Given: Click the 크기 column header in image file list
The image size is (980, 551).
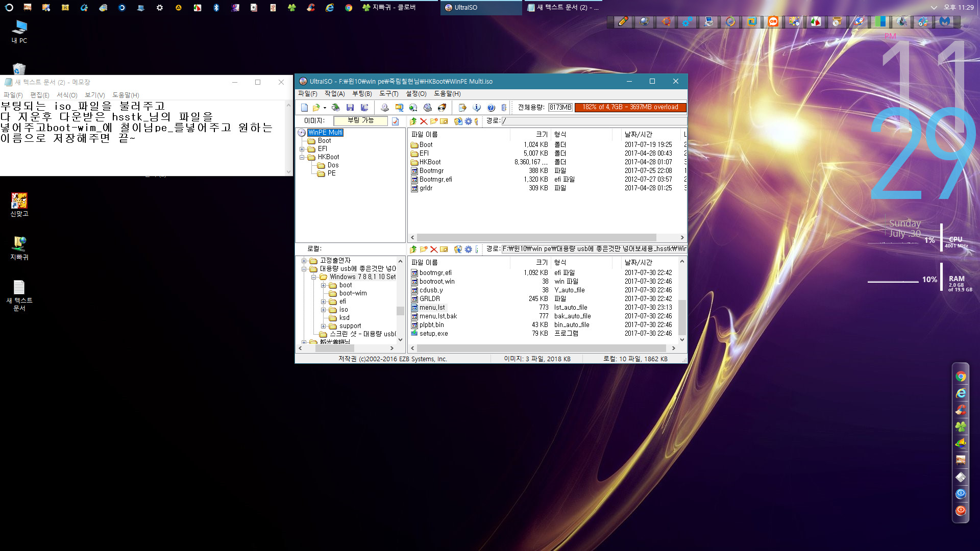Looking at the screenshot, I should pyautogui.click(x=530, y=134).
